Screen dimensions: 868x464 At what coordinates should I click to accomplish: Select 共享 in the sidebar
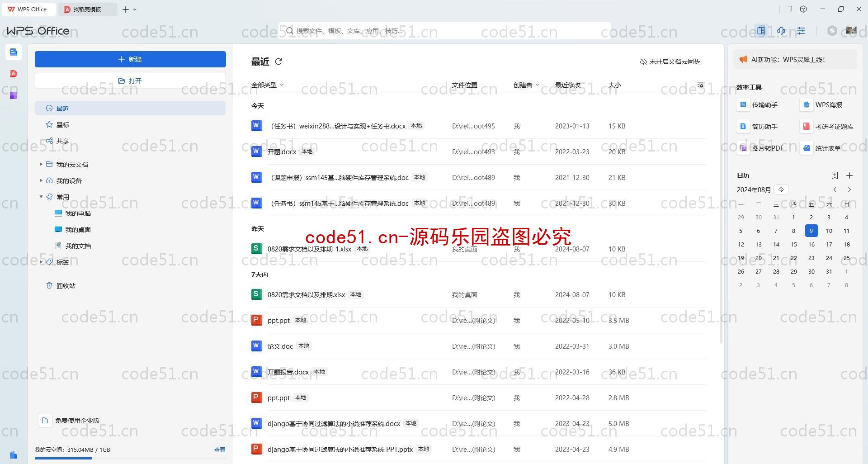pyautogui.click(x=130, y=141)
